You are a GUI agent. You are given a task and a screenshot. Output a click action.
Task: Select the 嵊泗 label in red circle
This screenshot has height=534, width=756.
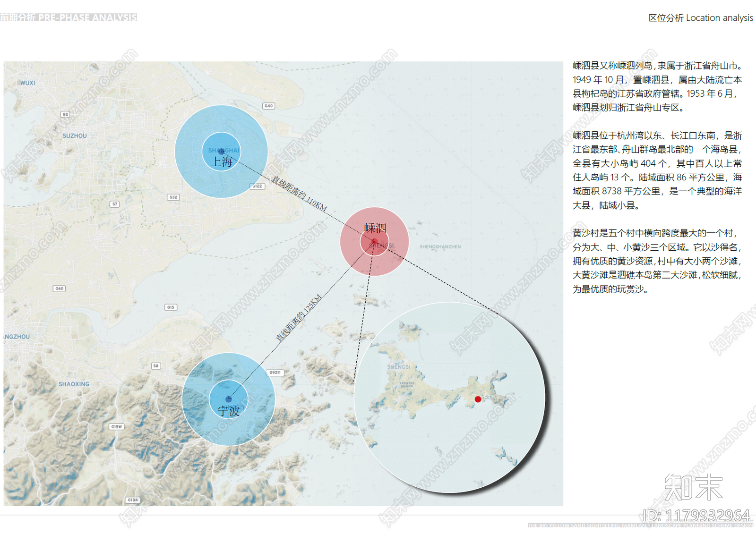point(375,228)
